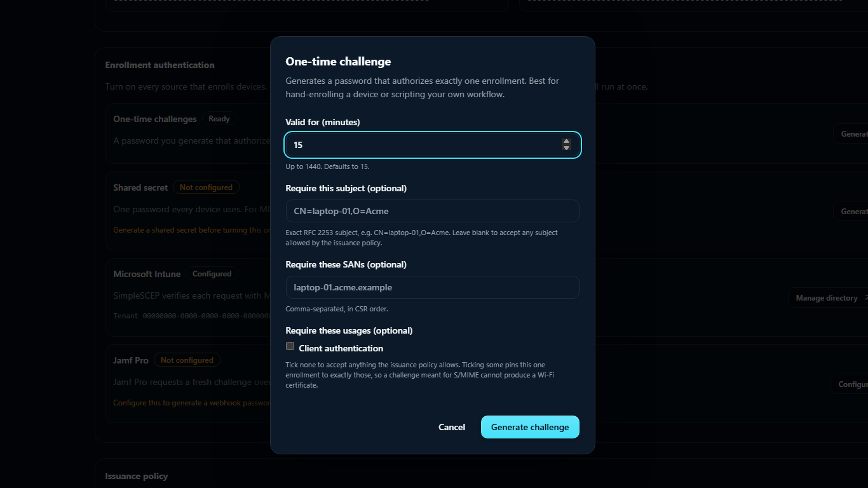
Task: Focus the Require these SANs input field
Action: click(432, 287)
